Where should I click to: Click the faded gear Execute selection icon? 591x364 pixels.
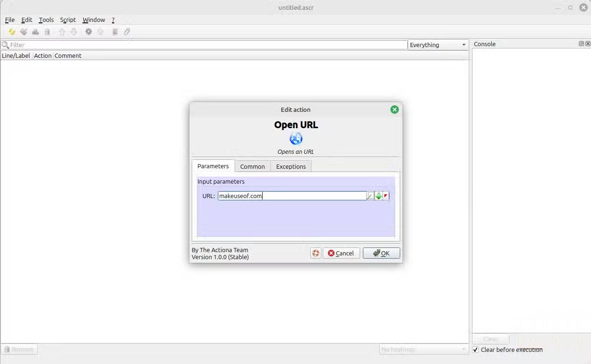pos(100,32)
